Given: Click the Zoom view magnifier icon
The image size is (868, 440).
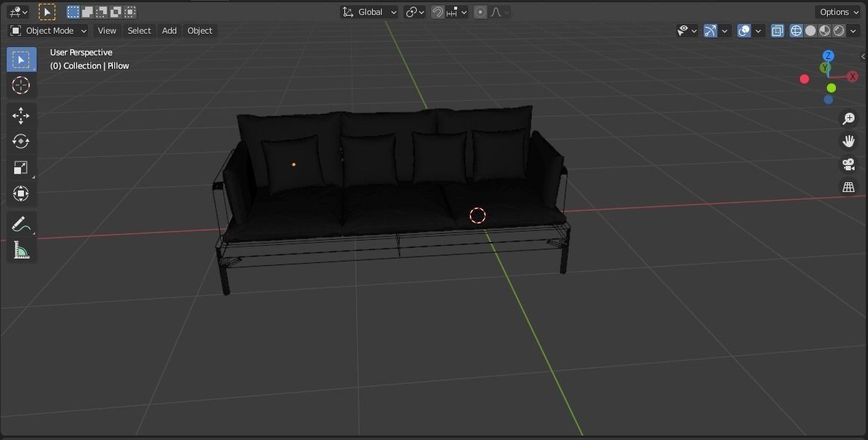Looking at the screenshot, I should pos(848,119).
